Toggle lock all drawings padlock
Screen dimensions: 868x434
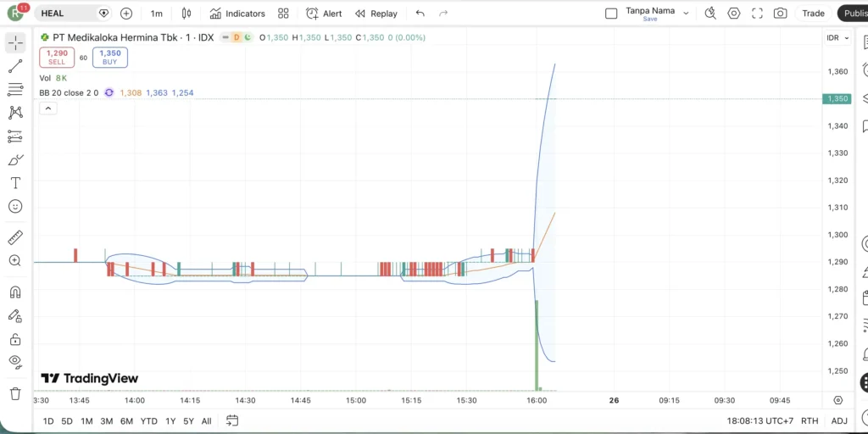coord(15,339)
